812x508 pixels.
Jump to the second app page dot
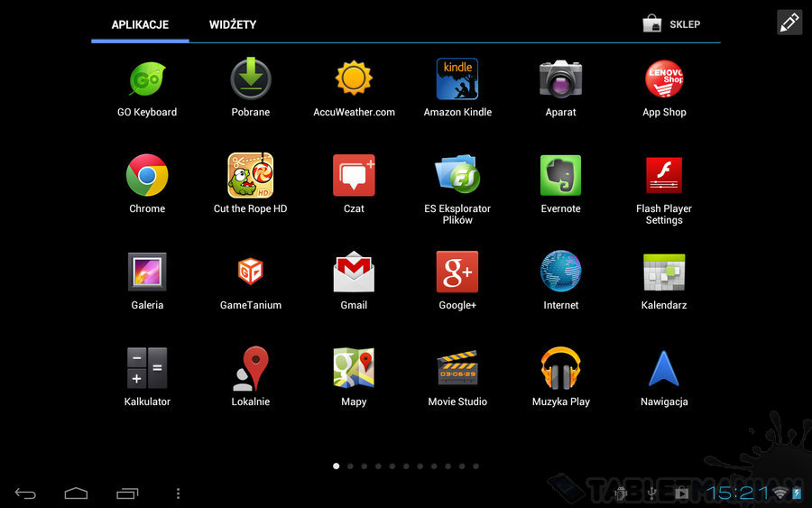coord(351,466)
